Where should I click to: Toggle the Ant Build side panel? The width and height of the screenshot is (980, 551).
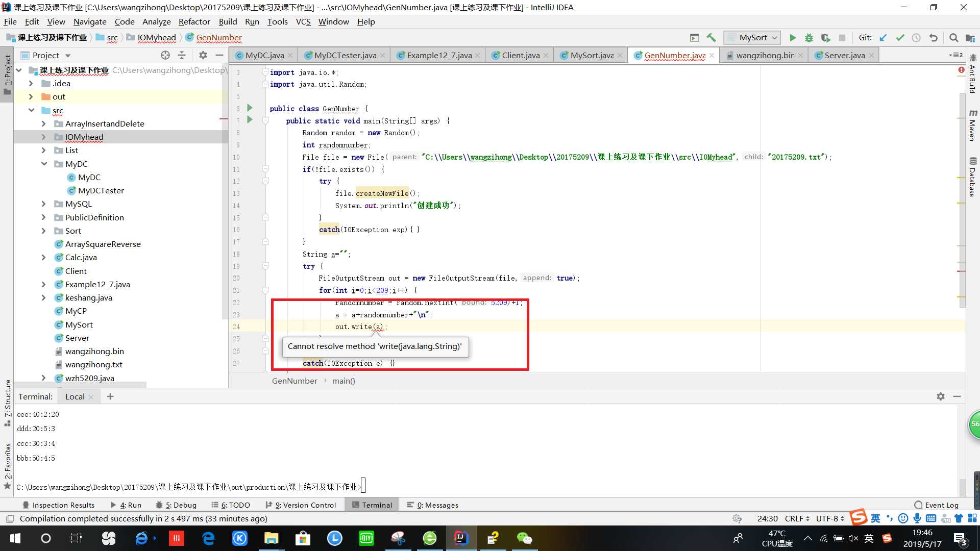click(x=972, y=74)
